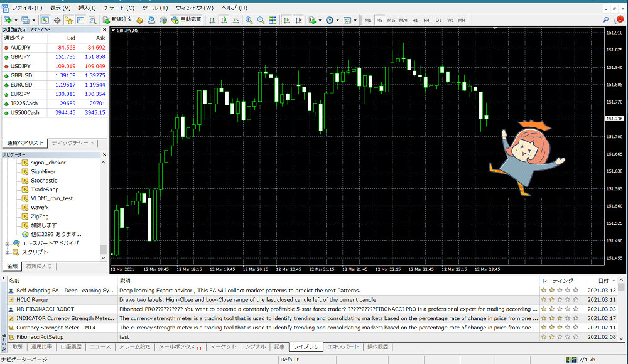
Task: Select the H1 timeframe
Action: click(x=415, y=20)
